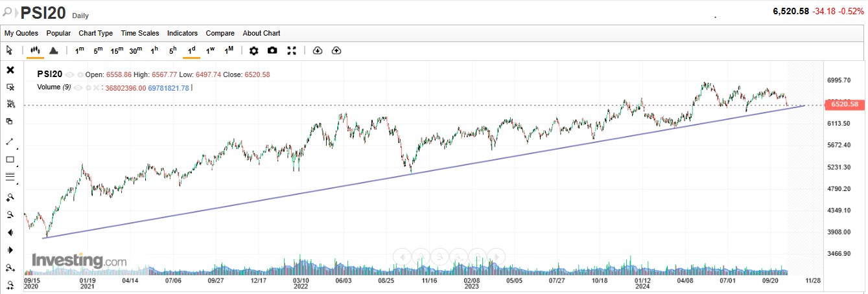Select the candlestick chart type icon
Screen dimensions: 868x294
click(x=35, y=51)
